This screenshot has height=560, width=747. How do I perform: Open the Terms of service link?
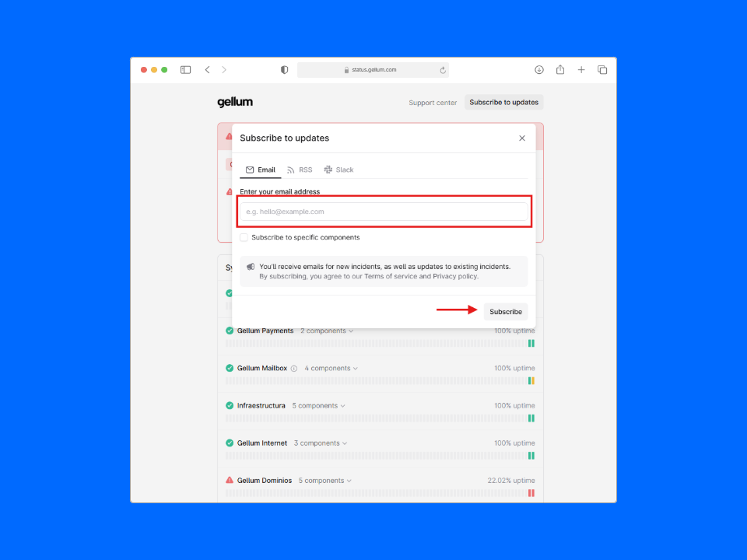[391, 276]
